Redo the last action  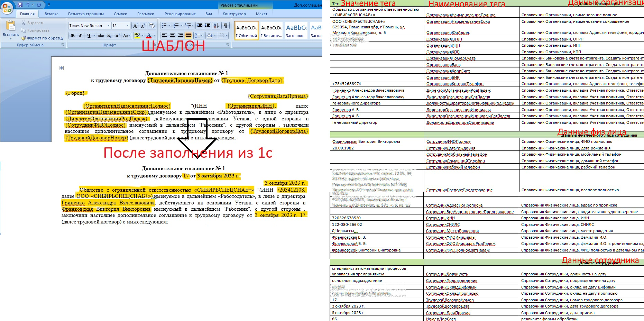tap(39, 5)
